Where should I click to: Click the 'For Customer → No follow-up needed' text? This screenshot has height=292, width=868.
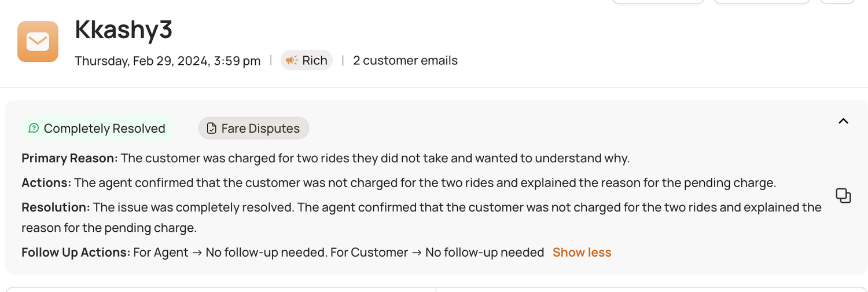[437, 253]
